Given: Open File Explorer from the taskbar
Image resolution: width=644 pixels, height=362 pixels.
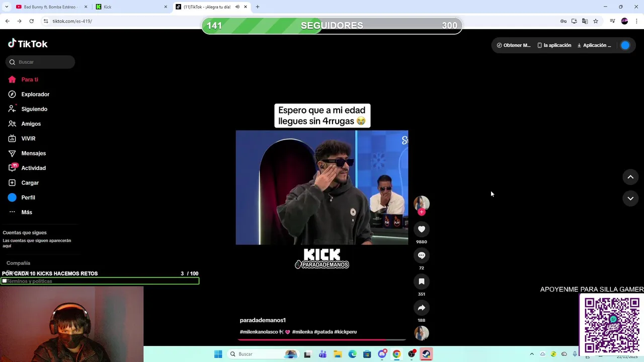Looking at the screenshot, I should click(x=338, y=354).
